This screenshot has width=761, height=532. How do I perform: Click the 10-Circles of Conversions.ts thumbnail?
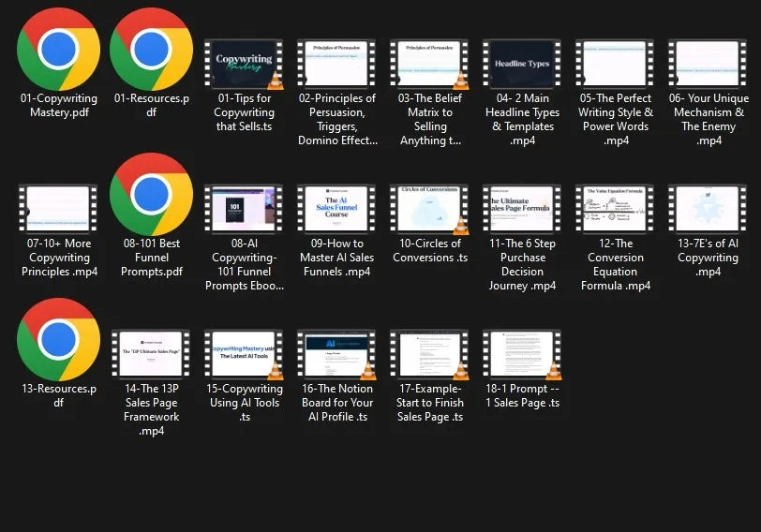pyautogui.click(x=430, y=209)
